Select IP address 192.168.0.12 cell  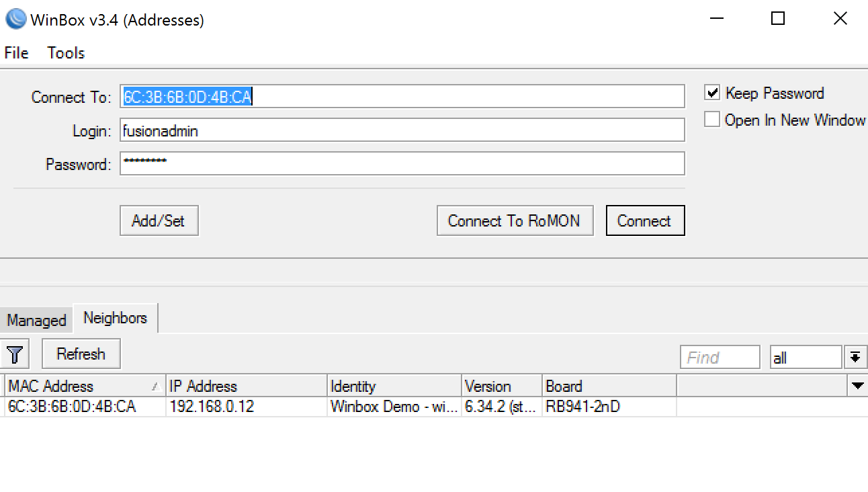coord(246,407)
